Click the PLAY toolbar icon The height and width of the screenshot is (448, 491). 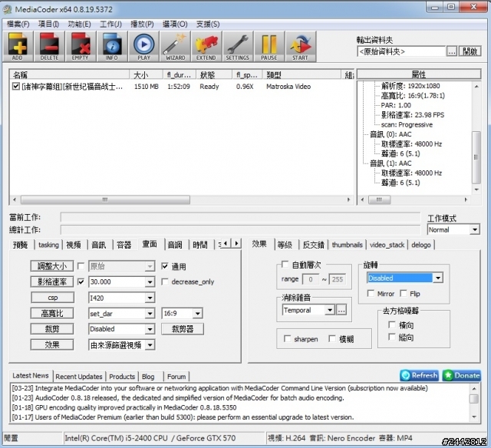click(x=143, y=46)
